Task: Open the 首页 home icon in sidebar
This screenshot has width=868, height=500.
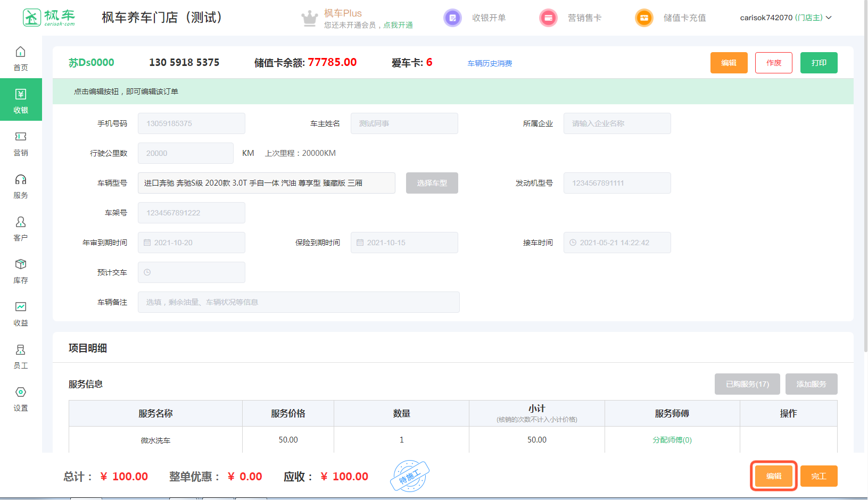Action: point(21,52)
